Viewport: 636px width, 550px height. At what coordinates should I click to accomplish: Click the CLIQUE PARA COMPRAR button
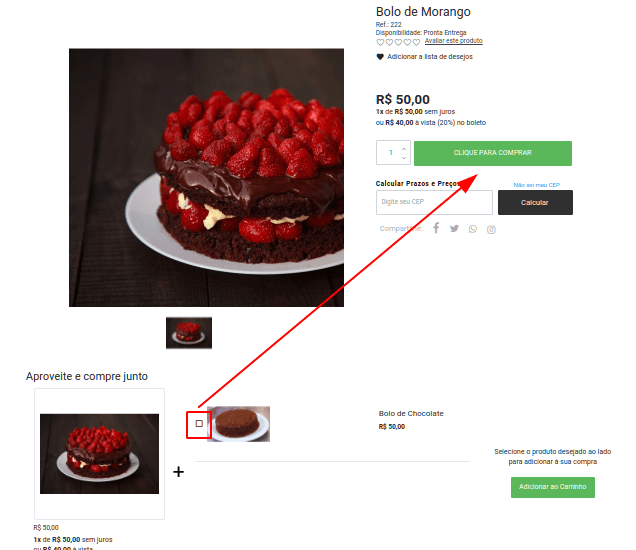point(493,153)
